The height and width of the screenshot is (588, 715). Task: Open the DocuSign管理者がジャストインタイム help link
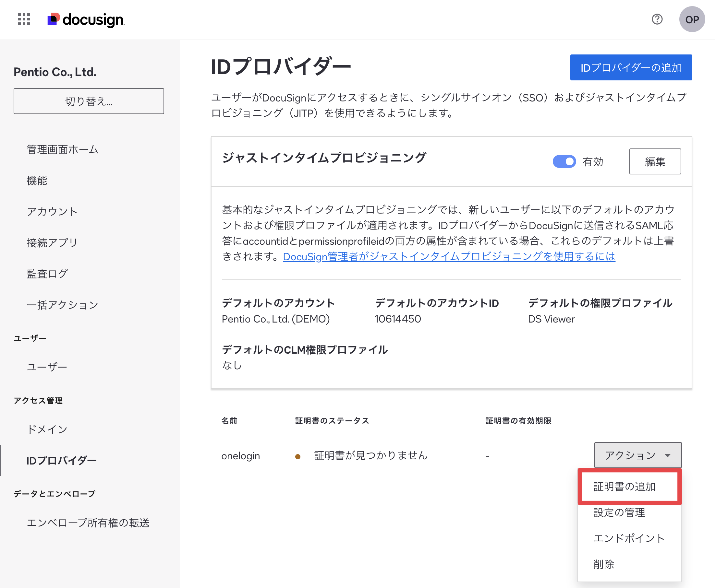click(449, 256)
